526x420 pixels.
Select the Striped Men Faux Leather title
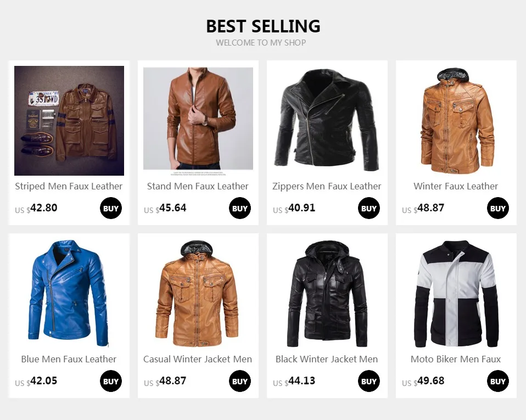click(x=69, y=186)
